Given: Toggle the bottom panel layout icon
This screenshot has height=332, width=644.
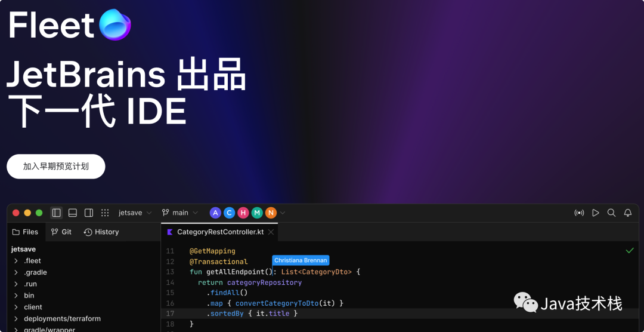Looking at the screenshot, I should point(73,213).
